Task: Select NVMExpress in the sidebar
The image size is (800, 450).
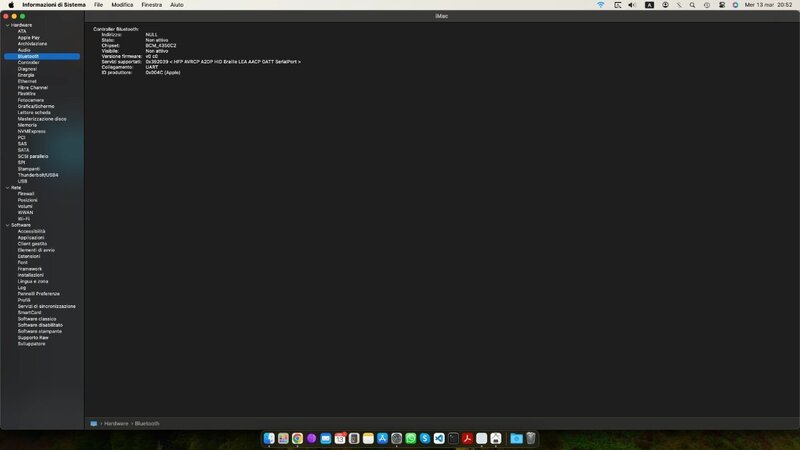Action: [x=32, y=131]
